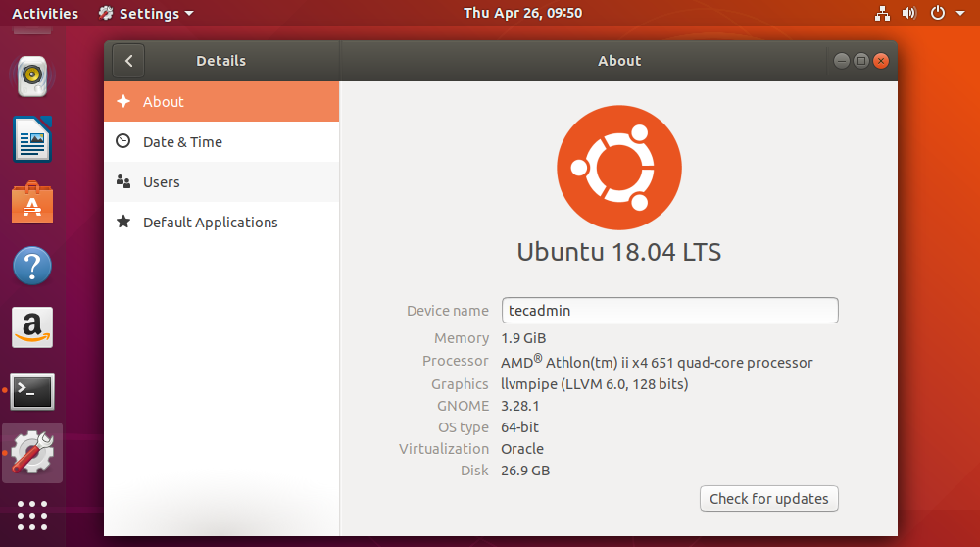Image resolution: width=980 pixels, height=547 pixels.
Task: Click the network status icon in top bar
Action: 882,13
